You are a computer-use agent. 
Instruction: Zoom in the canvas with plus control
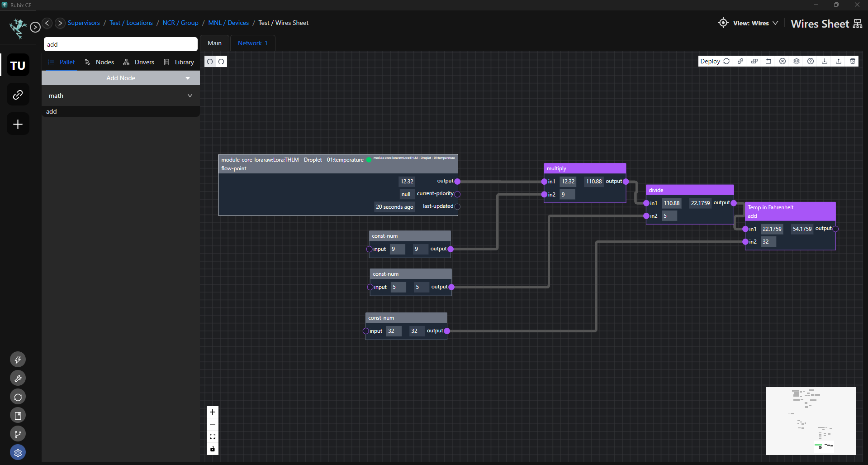(x=213, y=412)
